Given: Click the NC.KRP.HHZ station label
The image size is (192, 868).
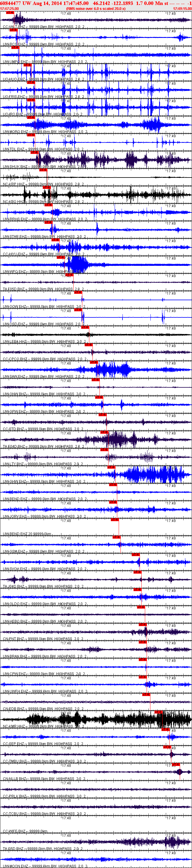Looking at the screenshot, I should 44,184.
